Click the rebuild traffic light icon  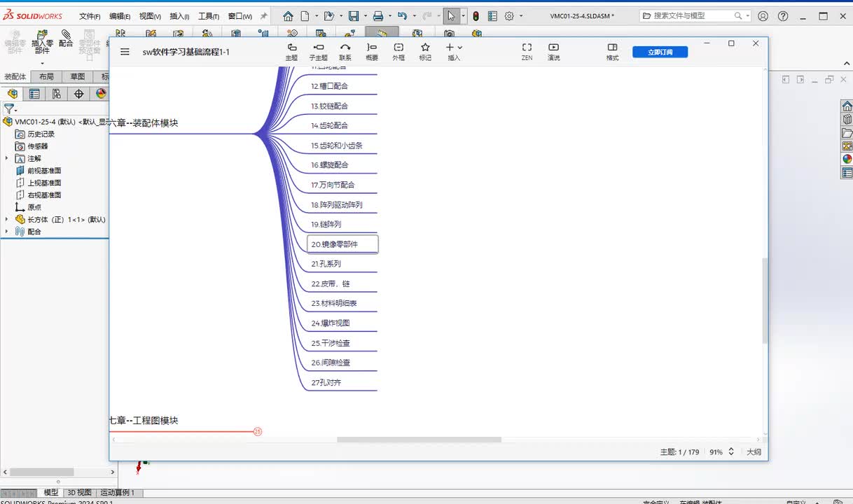[x=476, y=16]
